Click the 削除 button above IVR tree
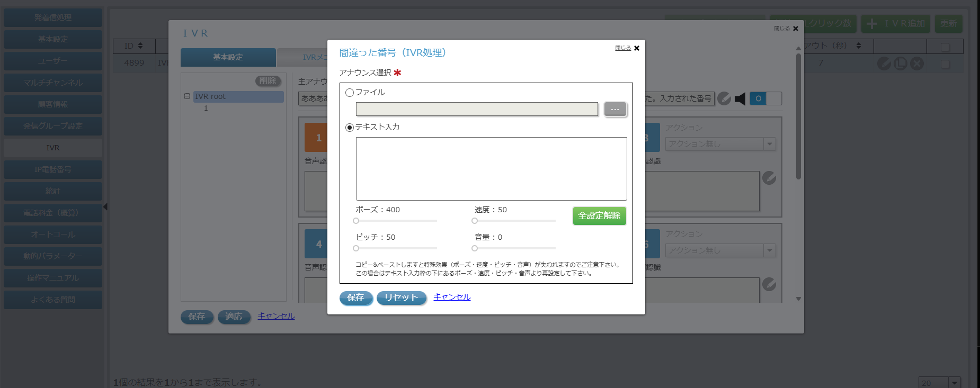Viewport: 980px width, 388px height. [x=268, y=81]
